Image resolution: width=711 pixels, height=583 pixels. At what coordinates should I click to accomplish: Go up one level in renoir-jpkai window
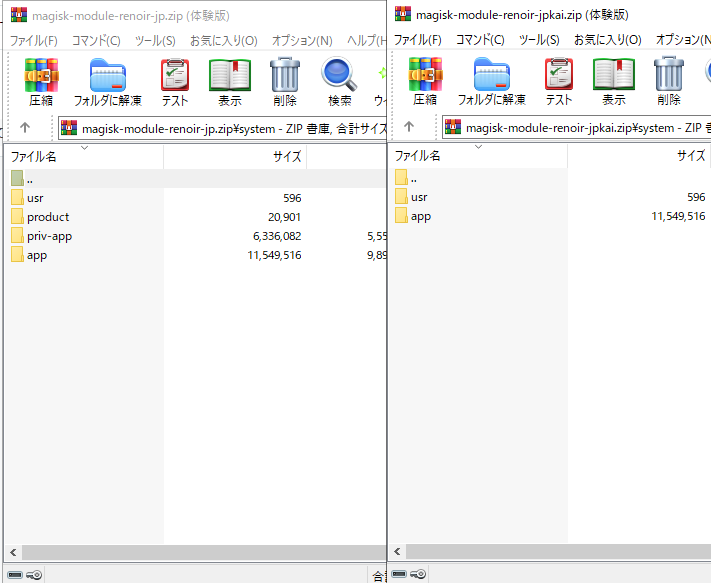(409, 126)
